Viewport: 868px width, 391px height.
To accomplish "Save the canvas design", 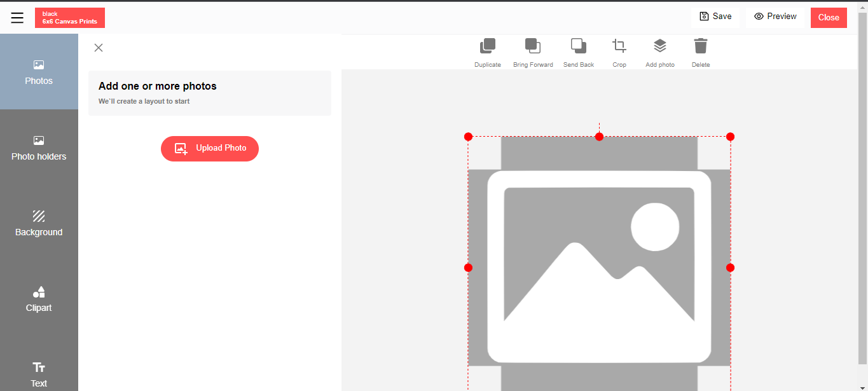I will (x=715, y=17).
